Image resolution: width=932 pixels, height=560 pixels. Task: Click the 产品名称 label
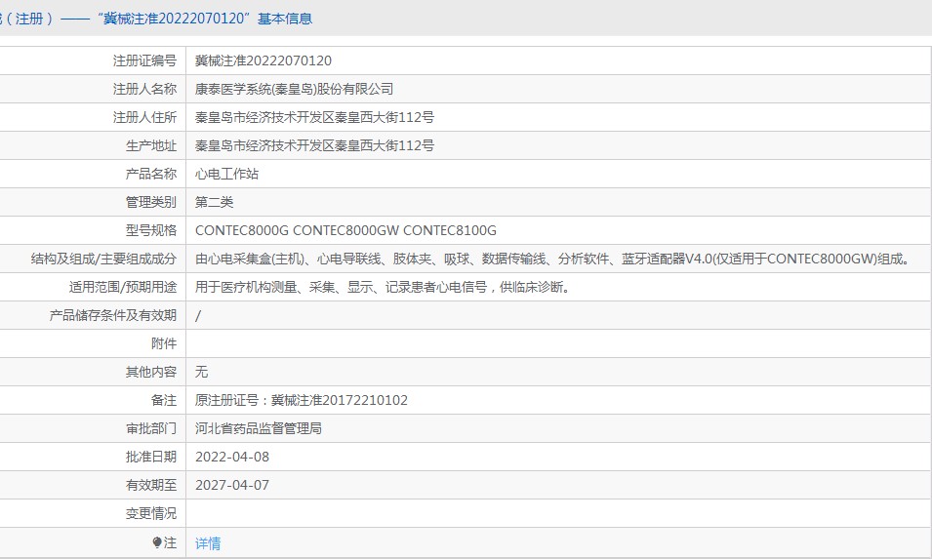coord(151,174)
